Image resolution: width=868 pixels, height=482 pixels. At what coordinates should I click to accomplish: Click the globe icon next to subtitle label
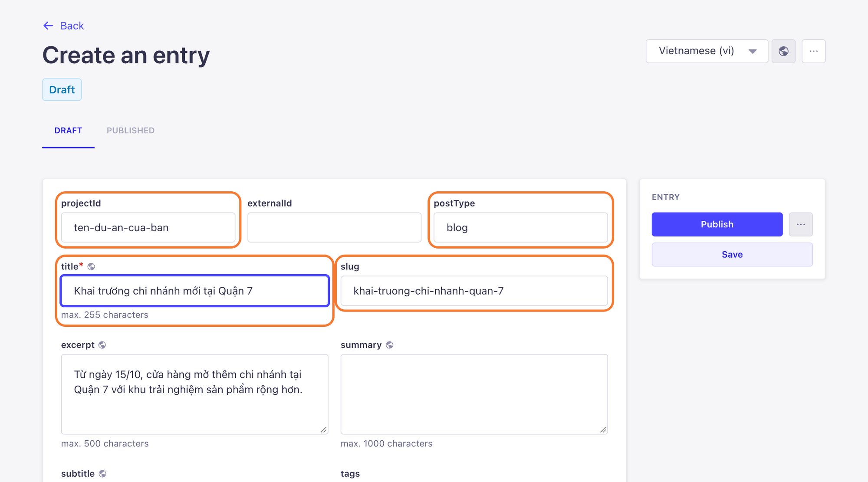(102, 474)
